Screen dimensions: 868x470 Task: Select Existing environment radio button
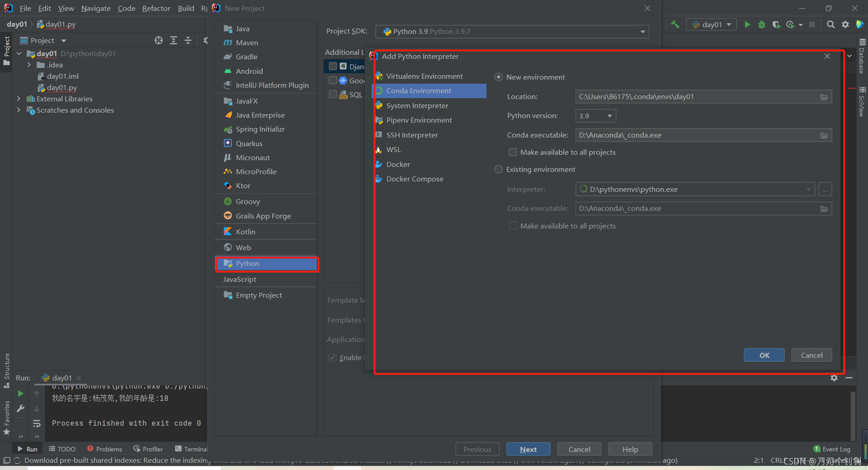pos(499,169)
